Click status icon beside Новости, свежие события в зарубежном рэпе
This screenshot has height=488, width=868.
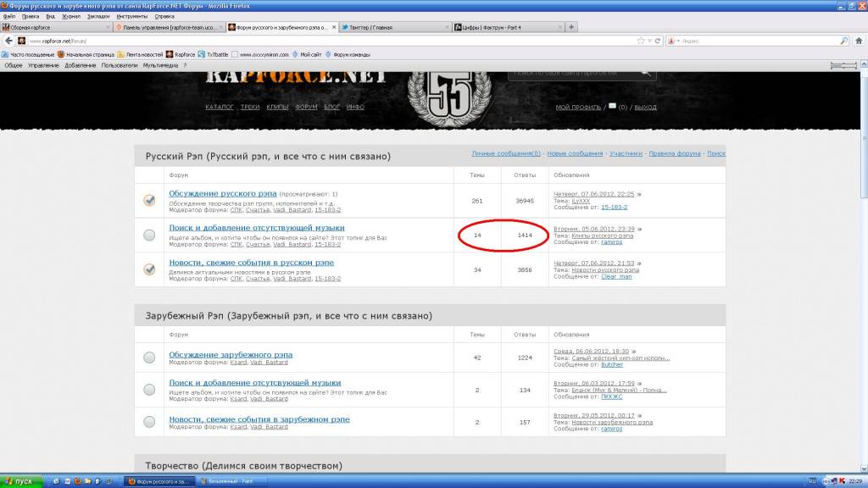[x=149, y=422]
